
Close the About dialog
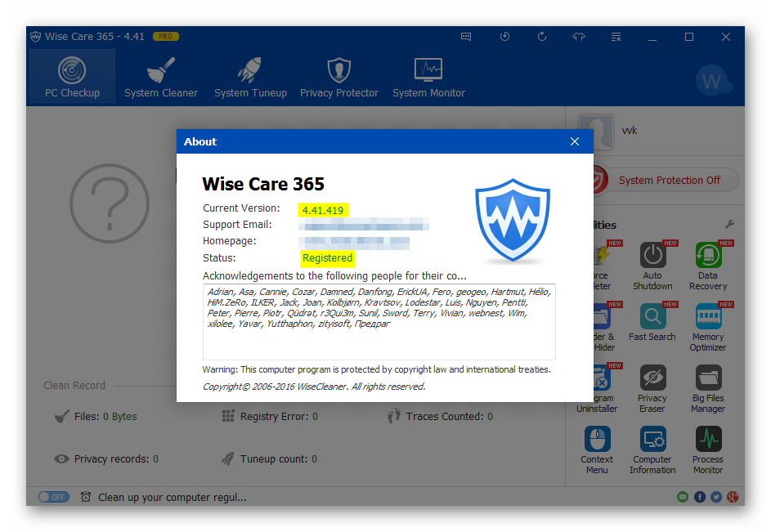[x=574, y=141]
